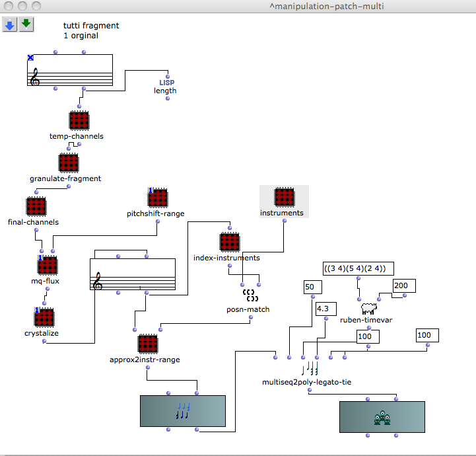Select the multiseq2poly-legato-tie notes icon
Image resolution: width=476 pixels, height=456 pixels.
coord(310,369)
